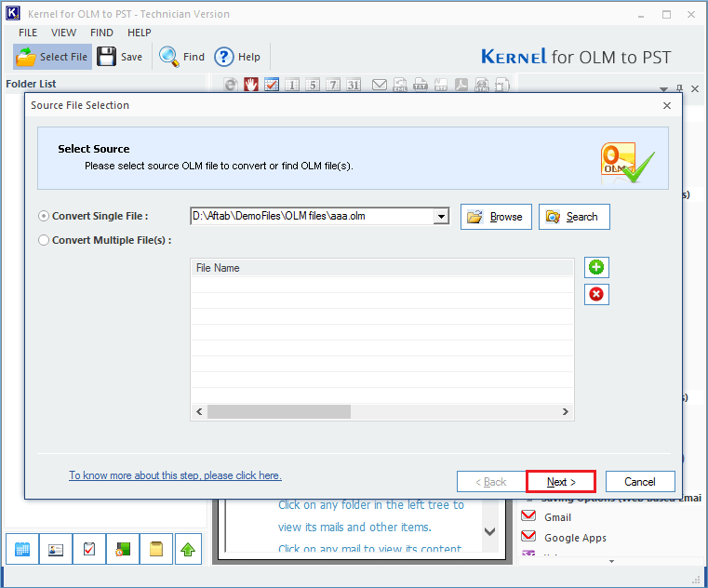Click the red X remove file icon
The width and height of the screenshot is (708, 588).
pos(596,294)
